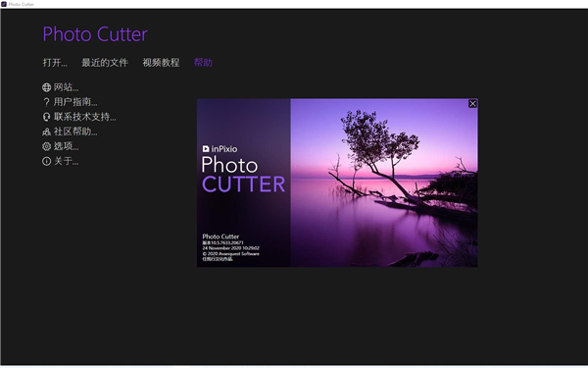Click the Photo Cutter app icon in title bar
Screen dimensions: 588x368
4,4
